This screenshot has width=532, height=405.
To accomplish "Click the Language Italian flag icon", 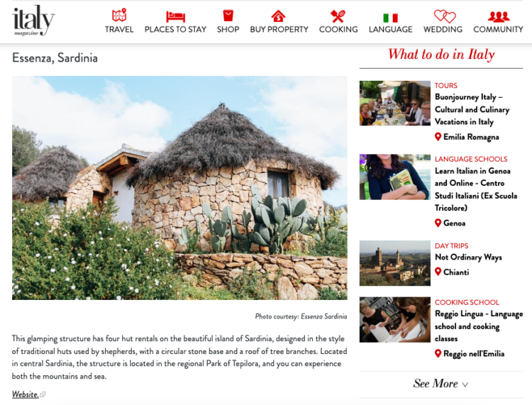I will (x=390, y=18).
